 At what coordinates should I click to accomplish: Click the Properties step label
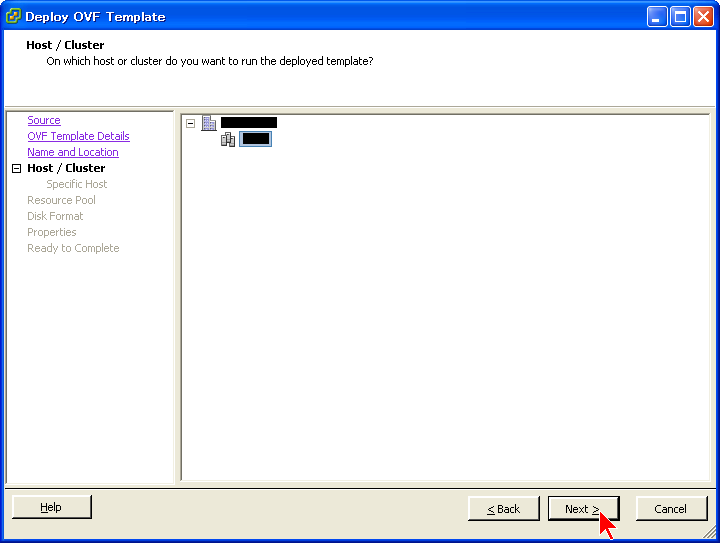tap(52, 232)
